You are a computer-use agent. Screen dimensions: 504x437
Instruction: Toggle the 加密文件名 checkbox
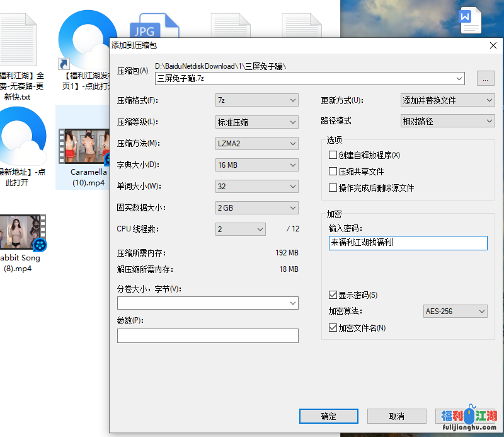coord(333,328)
